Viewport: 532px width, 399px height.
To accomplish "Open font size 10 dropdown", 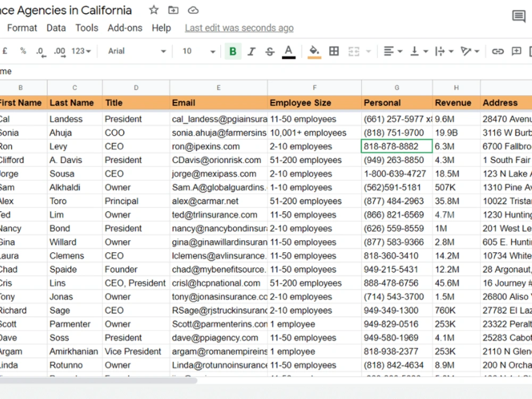I will pyautogui.click(x=199, y=51).
